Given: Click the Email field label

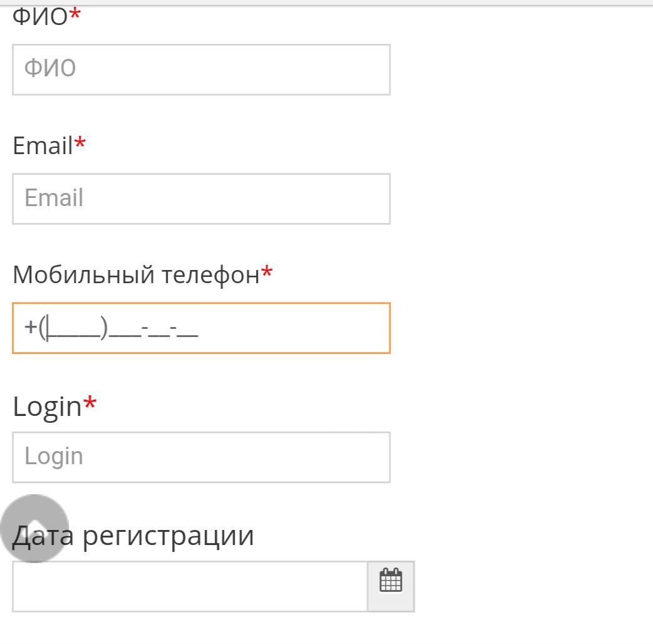Looking at the screenshot, I should coord(43,146).
